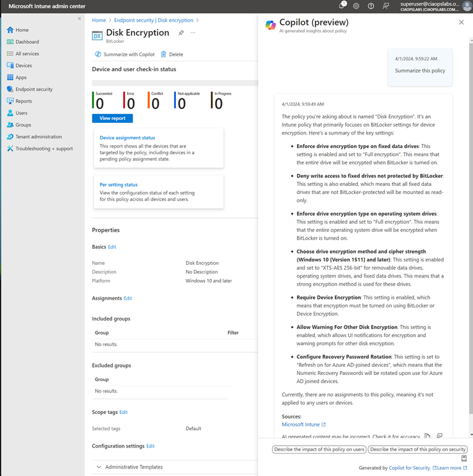Screen dimensions: 473x476
Task: Open the Device assignment status report link
Action: point(127,138)
